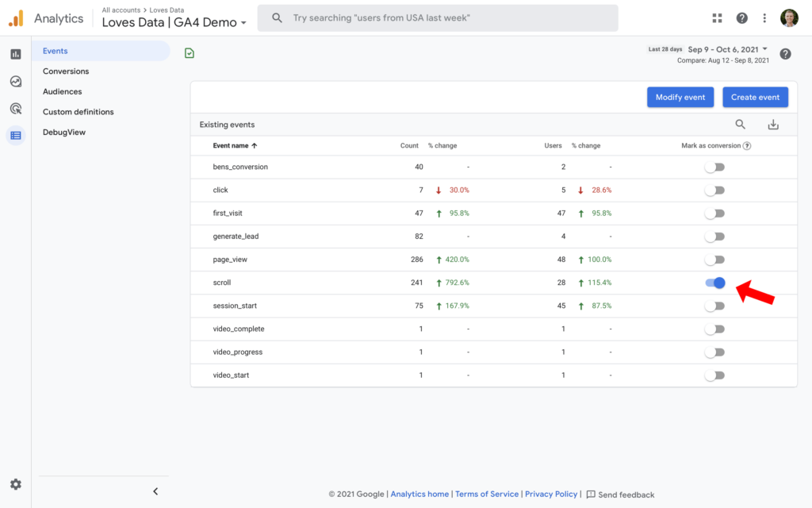812x508 pixels.
Task: Click the Create event button
Action: tap(755, 97)
